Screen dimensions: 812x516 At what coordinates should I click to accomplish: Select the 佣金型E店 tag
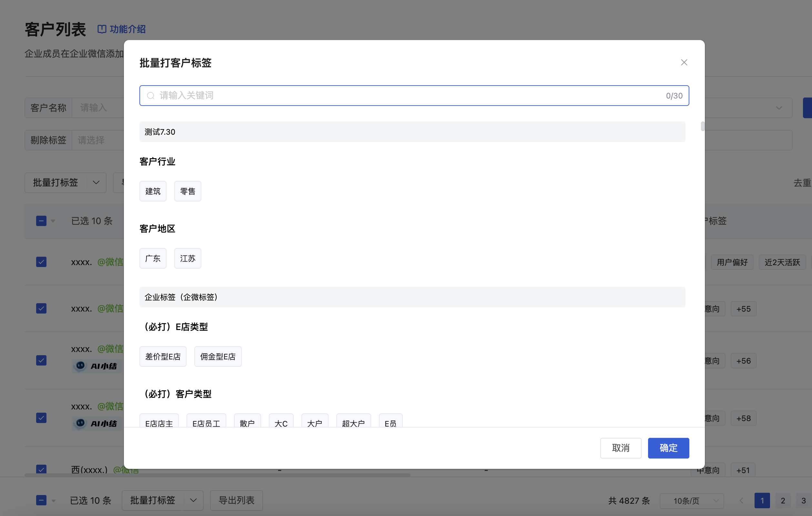[218, 356]
